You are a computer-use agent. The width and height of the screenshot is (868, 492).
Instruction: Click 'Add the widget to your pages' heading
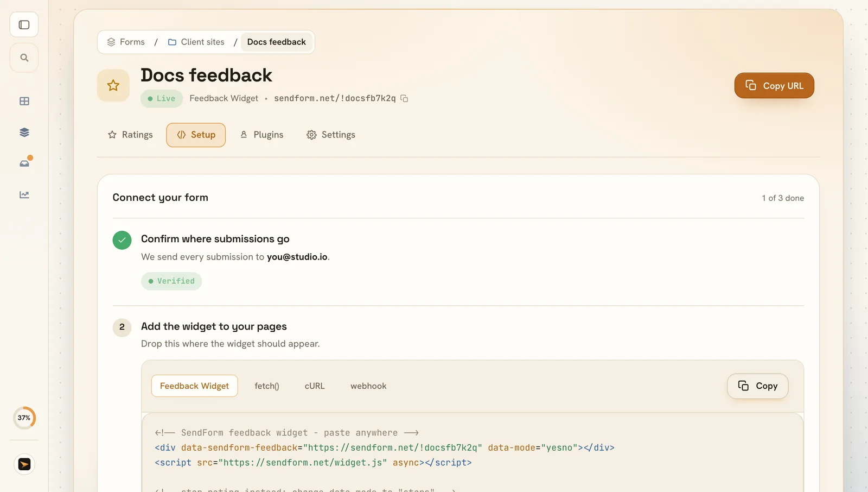(214, 326)
